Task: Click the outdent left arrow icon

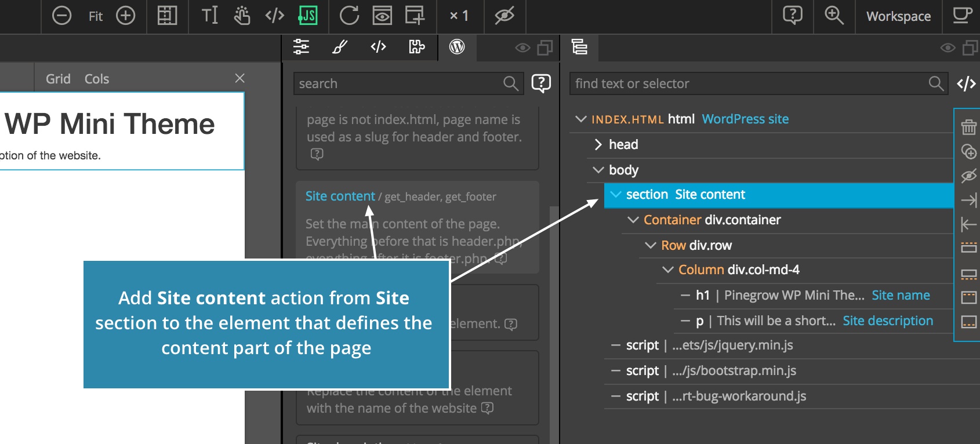Action: pyautogui.click(x=968, y=224)
